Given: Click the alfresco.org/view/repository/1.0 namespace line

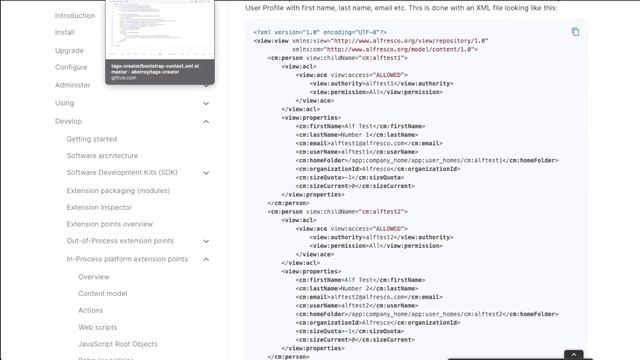Looking at the screenshot, I should point(371,41).
